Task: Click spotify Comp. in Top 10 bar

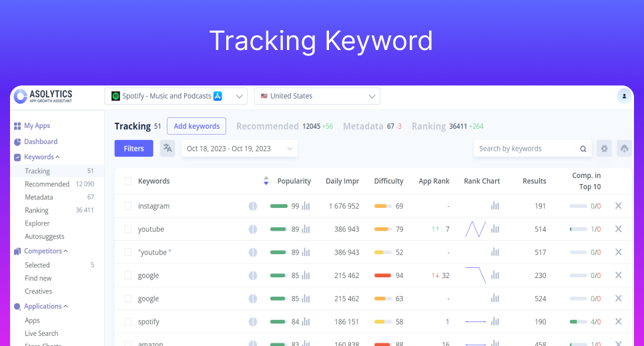Action: pos(579,322)
